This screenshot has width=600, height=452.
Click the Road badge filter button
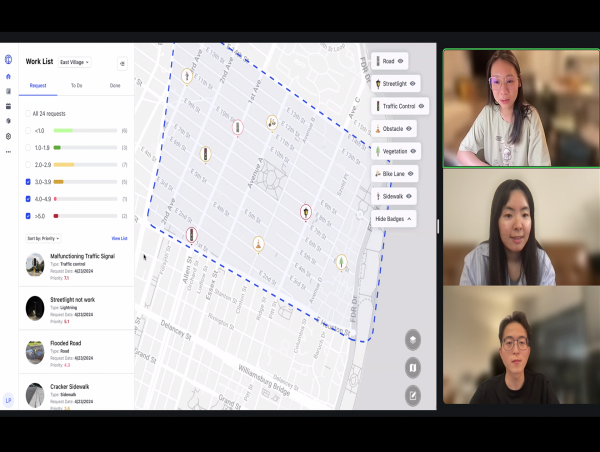390,61
